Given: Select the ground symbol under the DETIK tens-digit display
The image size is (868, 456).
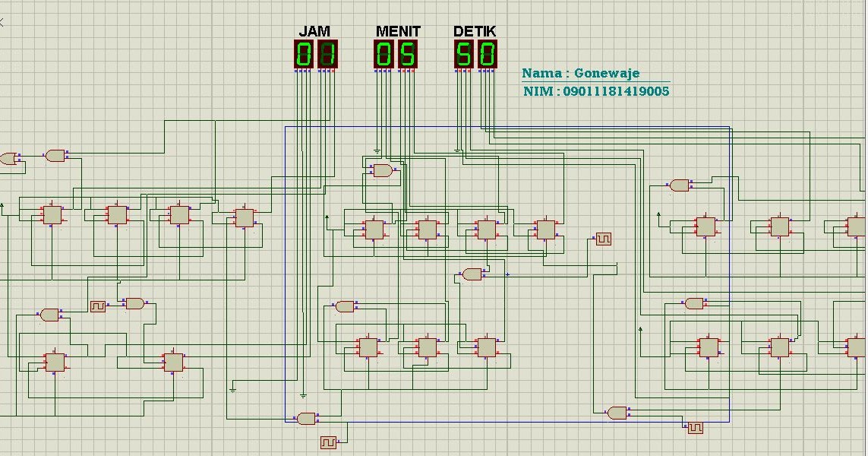Looking at the screenshot, I should coord(457,150).
